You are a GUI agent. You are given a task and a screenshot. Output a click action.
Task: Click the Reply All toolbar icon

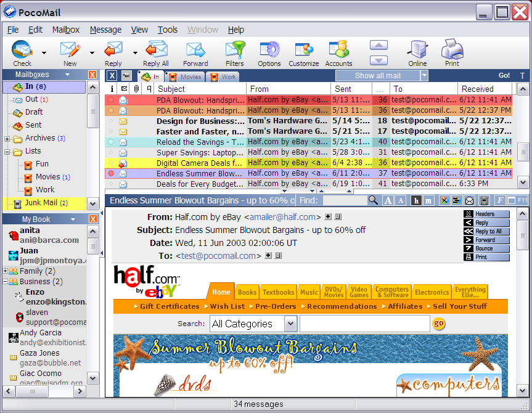[x=156, y=50]
